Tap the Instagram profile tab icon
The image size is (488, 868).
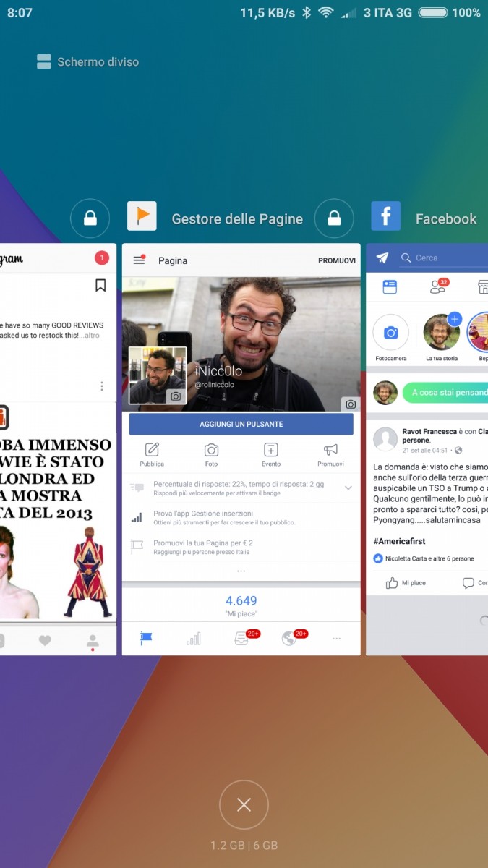tap(93, 641)
